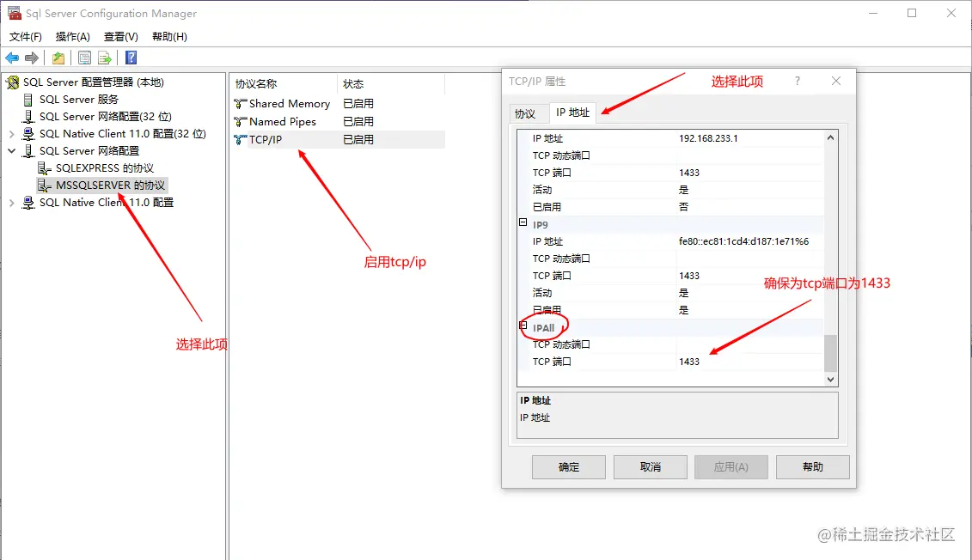This screenshot has height=560, width=972.
Task: Expand the SQL Native Client 11.0 配置 node
Action: (11, 203)
